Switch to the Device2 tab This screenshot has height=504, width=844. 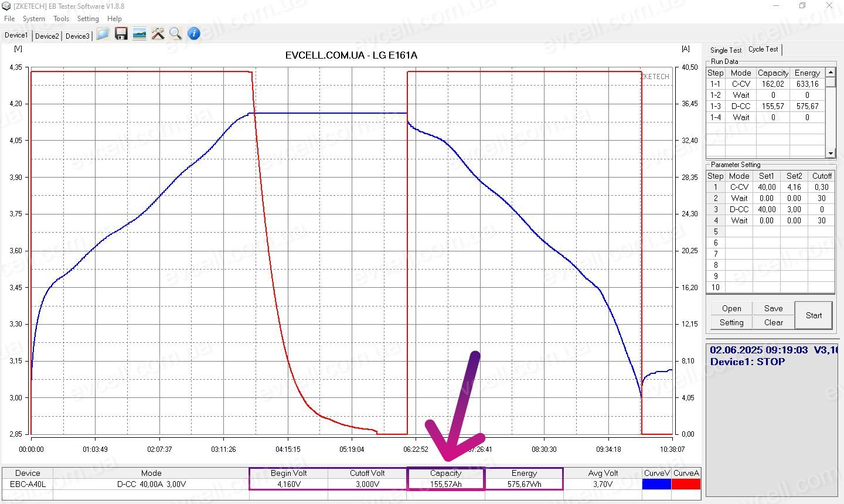(x=47, y=36)
